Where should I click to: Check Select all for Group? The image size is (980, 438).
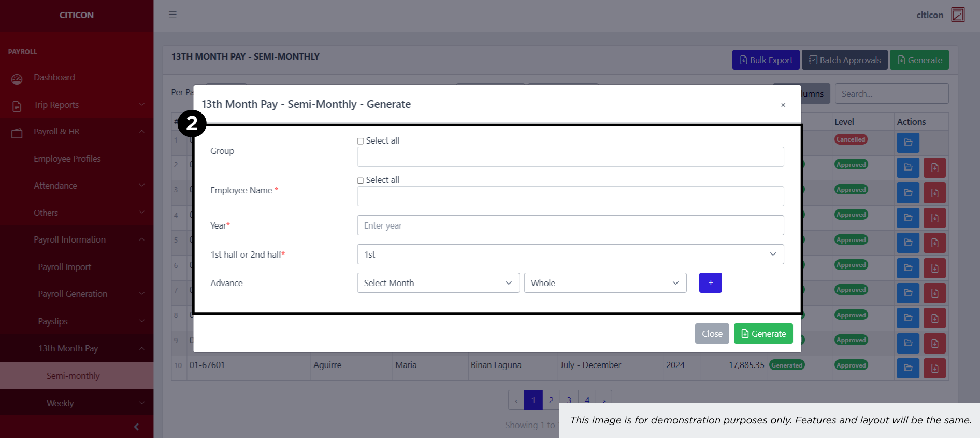(361, 141)
